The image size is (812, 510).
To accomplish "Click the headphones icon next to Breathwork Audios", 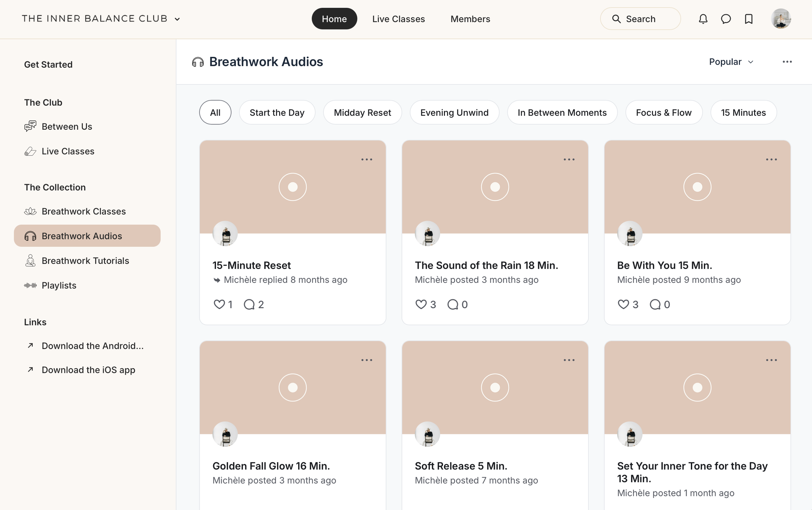I will tap(30, 236).
